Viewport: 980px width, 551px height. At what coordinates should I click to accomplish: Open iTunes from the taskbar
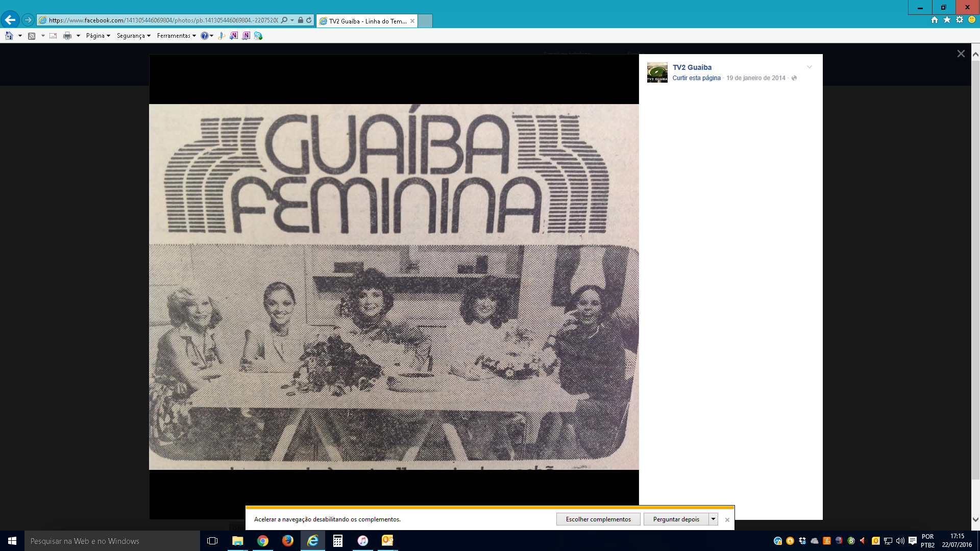[363, 541]
